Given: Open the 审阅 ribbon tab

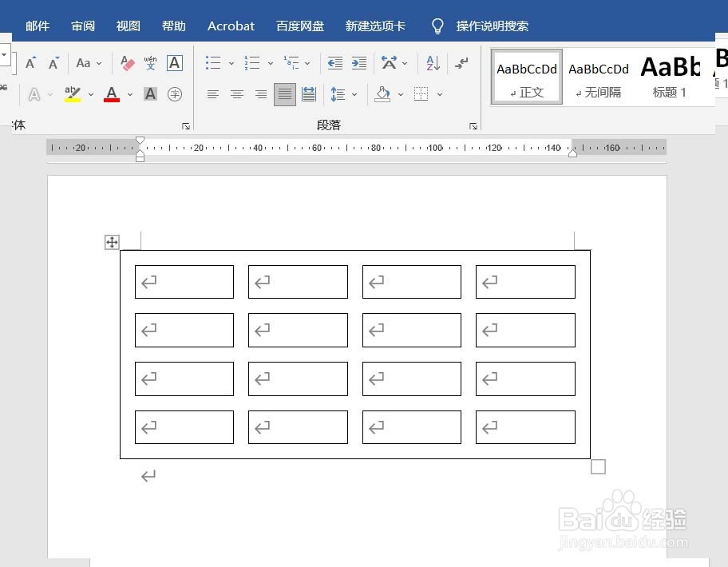Looking at the screenshot, I should click(x=83, y=26).
